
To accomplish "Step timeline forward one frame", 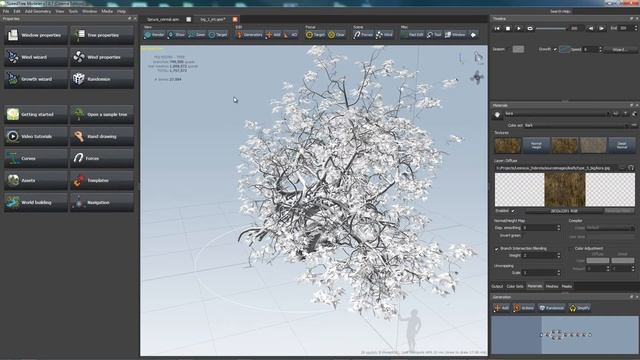I will [602, 29].
